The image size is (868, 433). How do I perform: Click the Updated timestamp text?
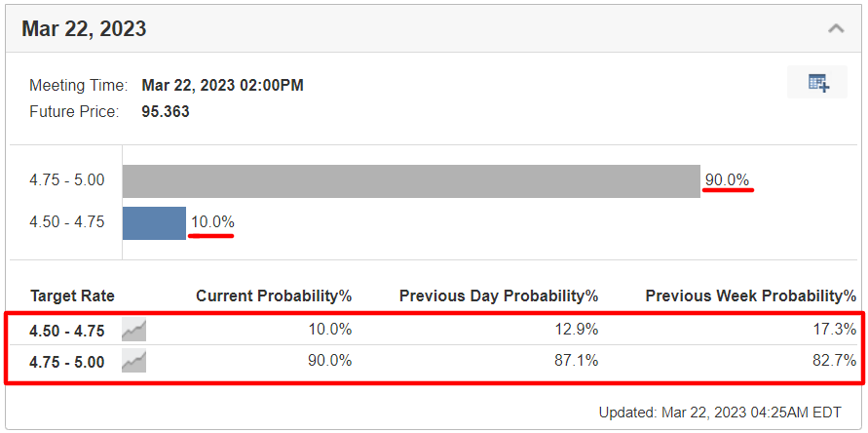[x=720, y=413]
